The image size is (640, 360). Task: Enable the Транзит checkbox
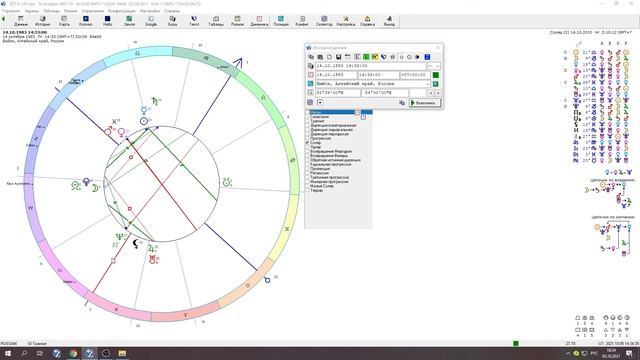(307, 121)
